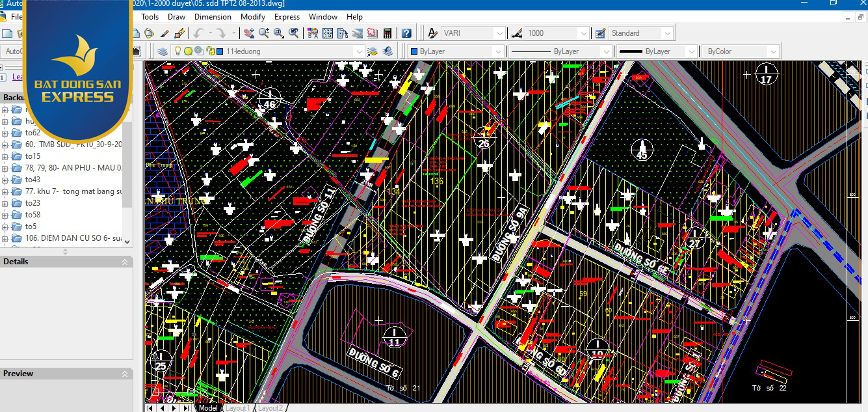Open the Text Style icon
This screenshot has height=412, width=868.
432,33
